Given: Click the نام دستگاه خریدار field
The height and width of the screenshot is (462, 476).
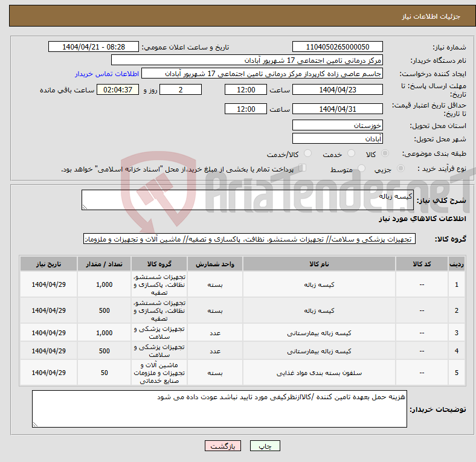Looking at the screenshot, I should pyautogui.click(x=247, y=60).
